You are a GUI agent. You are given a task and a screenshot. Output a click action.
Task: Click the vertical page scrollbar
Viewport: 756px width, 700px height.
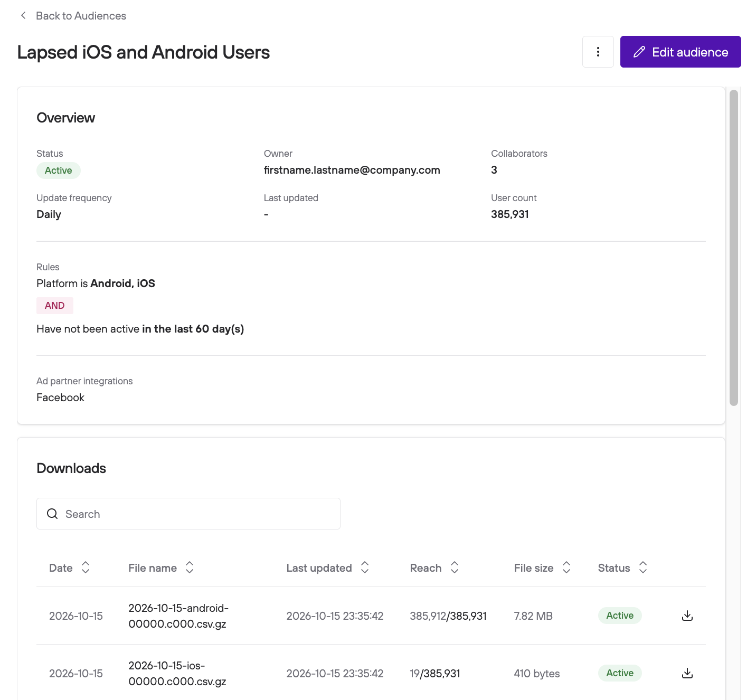click(734, 248)
